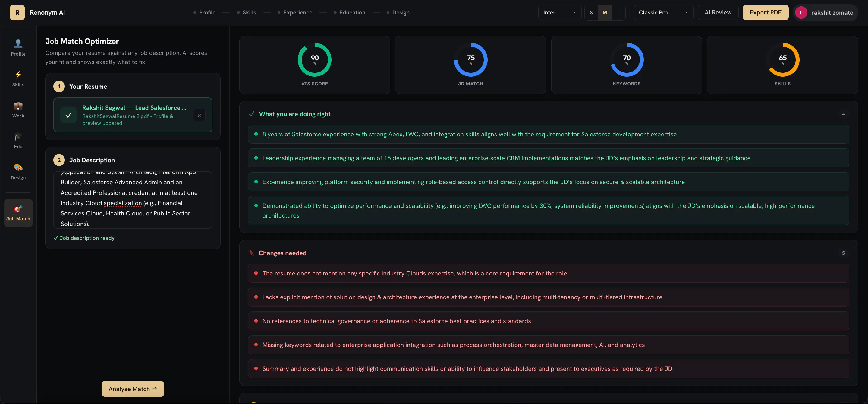868x404 pixels.
Task: Select the Job Match target sidebar item
Action: click(x=18, y=213)
